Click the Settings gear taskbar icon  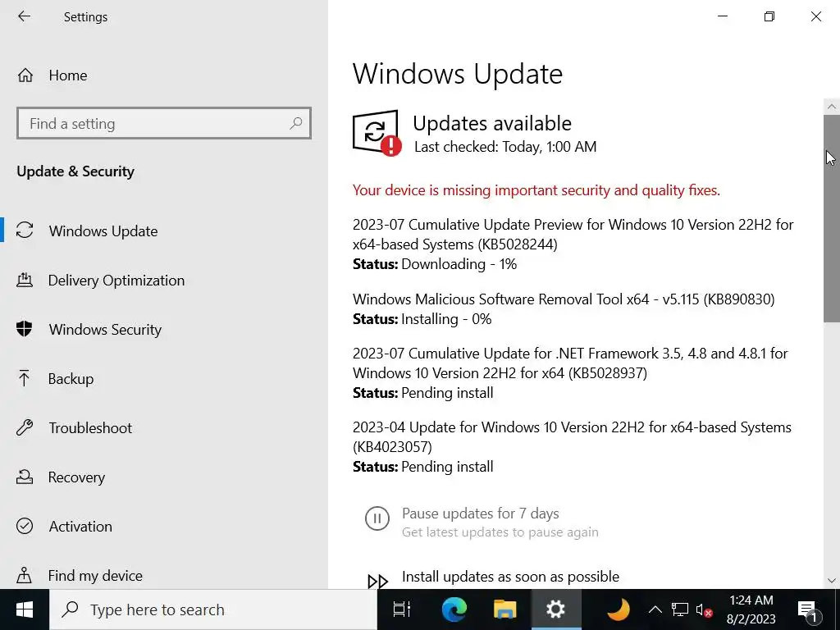(555, 609)
